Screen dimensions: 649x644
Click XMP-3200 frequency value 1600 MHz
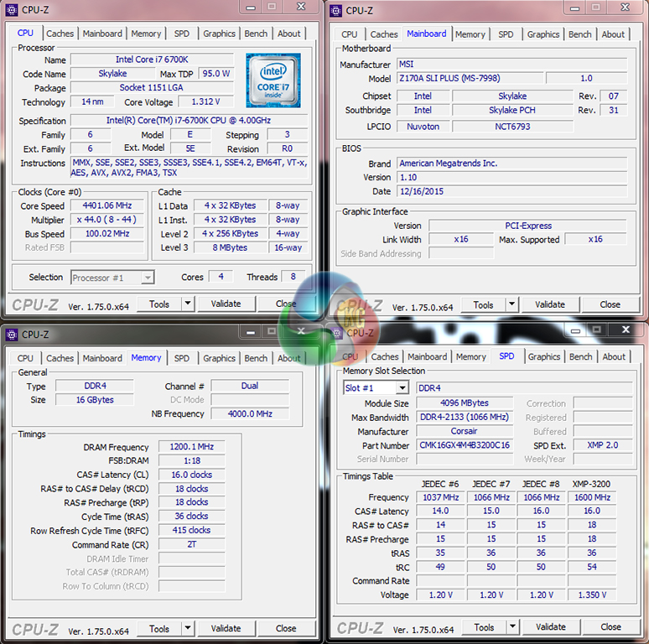point(592,497)
